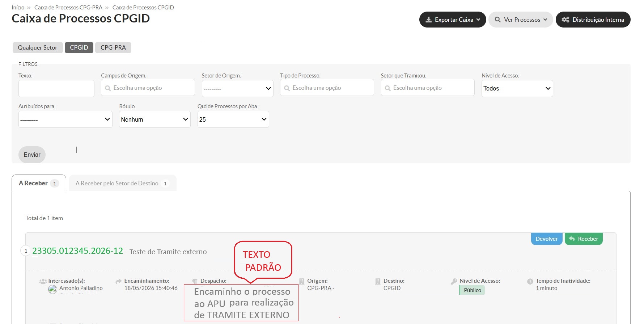Click the Enviar button

32,155
